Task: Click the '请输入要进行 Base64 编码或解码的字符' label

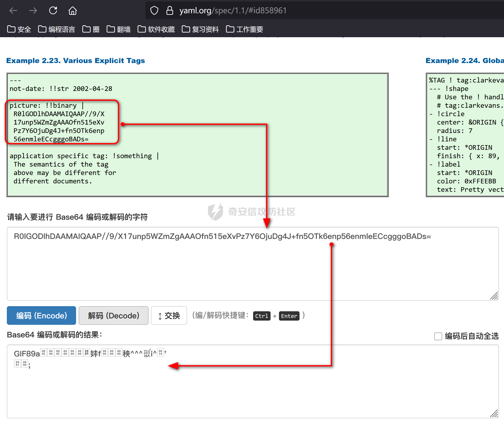Action: click(x=77, y=217)
